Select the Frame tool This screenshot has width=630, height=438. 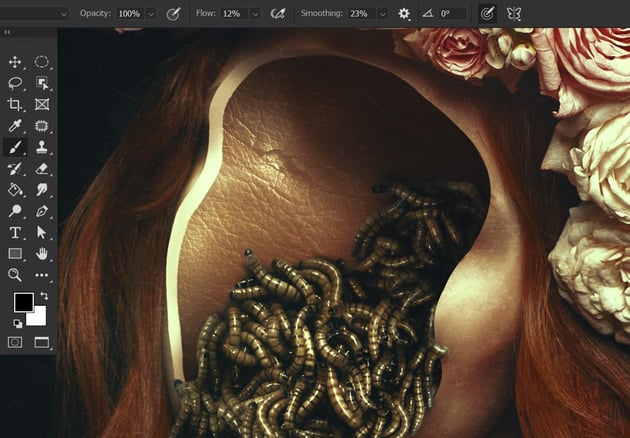42,104
